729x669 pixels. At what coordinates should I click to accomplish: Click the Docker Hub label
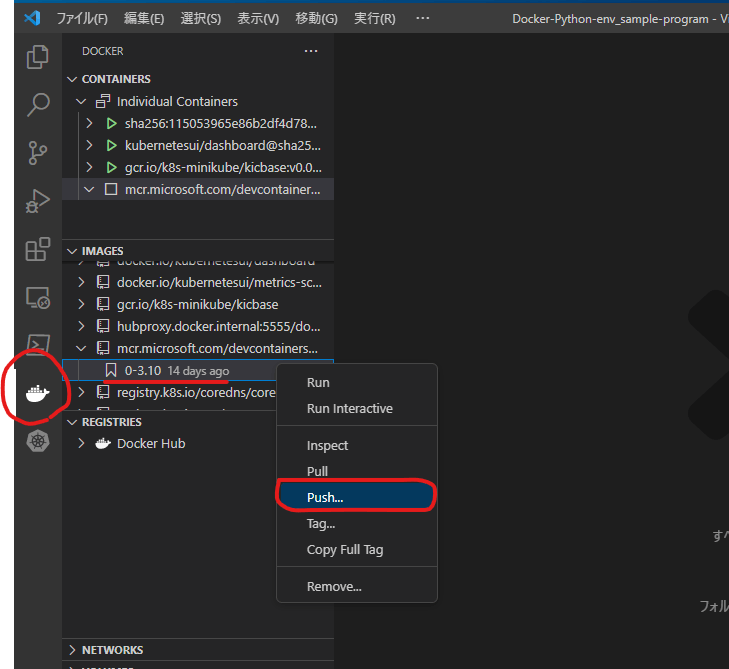151,444
